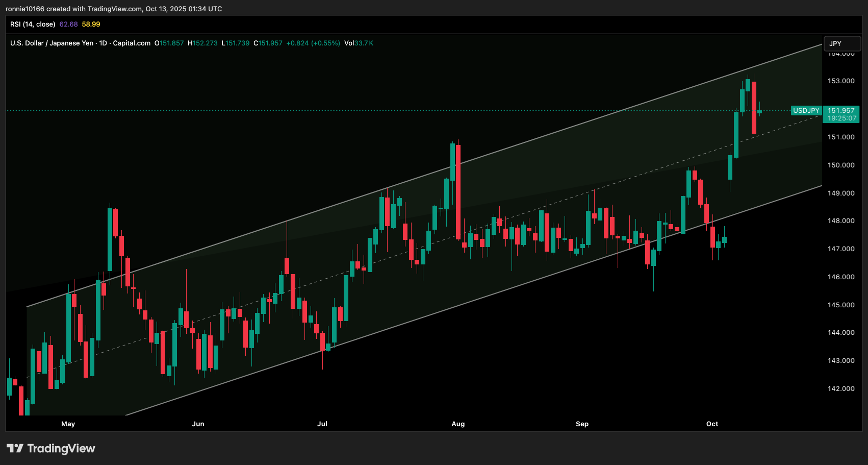Click the TradingView logo icon

[15, 448]
